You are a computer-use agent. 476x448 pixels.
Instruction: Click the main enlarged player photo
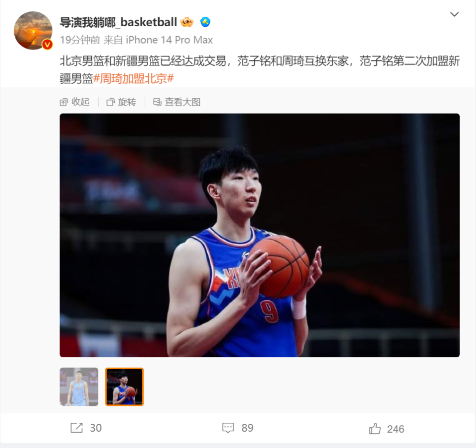[259, 235]
